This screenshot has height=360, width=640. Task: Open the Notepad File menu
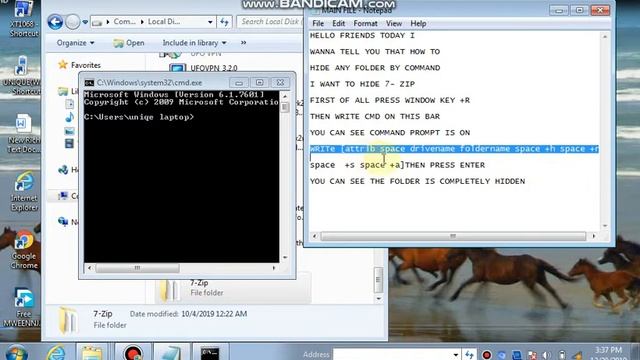(318, 23)
